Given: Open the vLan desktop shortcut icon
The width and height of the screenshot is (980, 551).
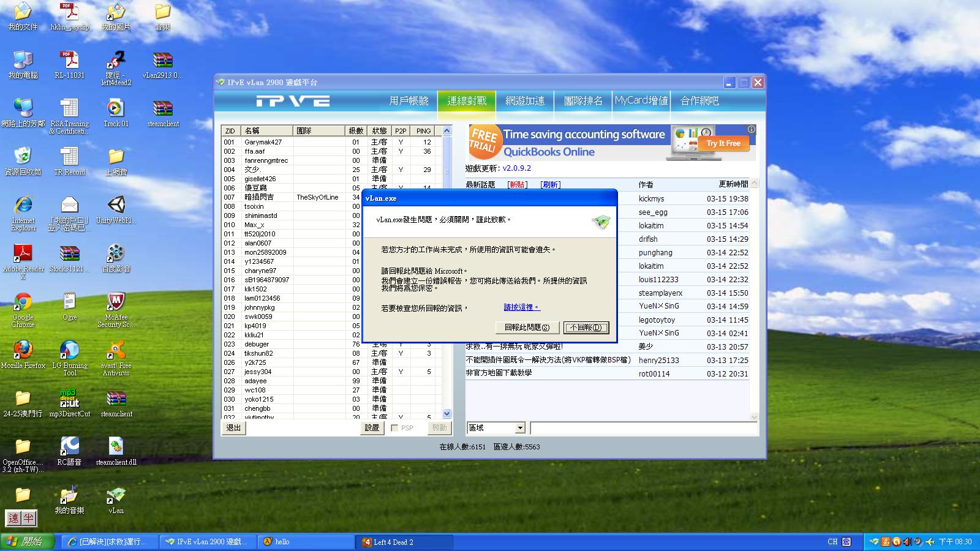Looking at the screenshot, I should [x=116, y=496].
